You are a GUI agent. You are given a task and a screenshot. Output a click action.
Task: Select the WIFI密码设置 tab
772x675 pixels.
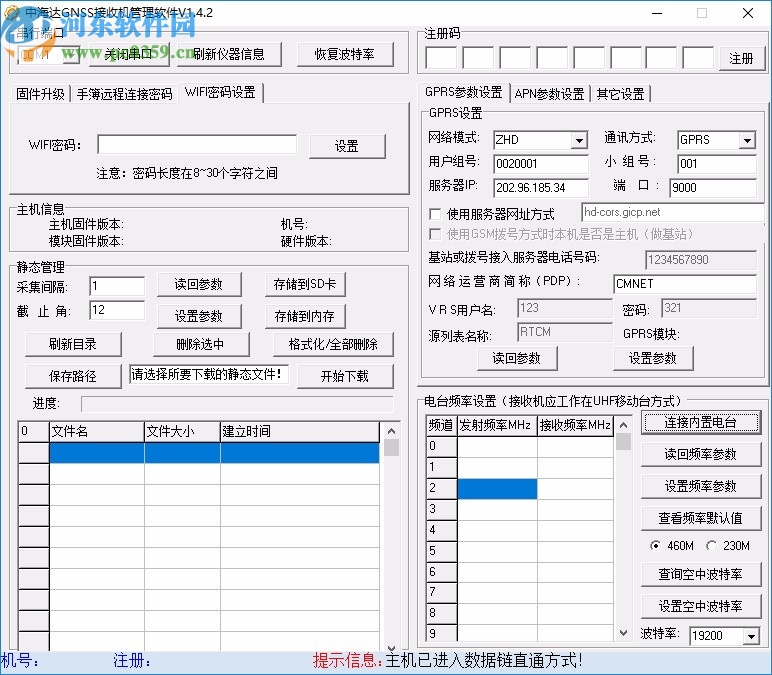(x=220, y=92)
